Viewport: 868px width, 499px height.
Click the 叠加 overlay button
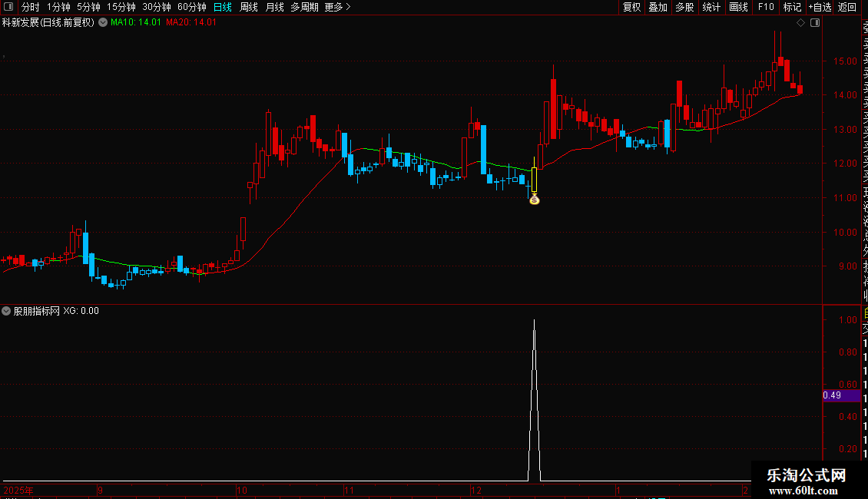coord(658,7)
